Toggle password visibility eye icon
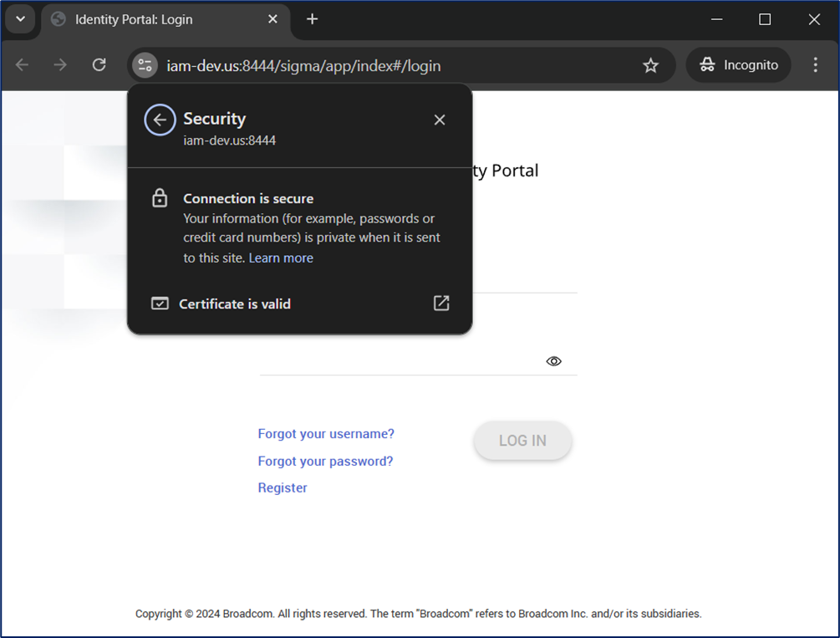This screenshot has width=840, height=638. tap(553, 361)
